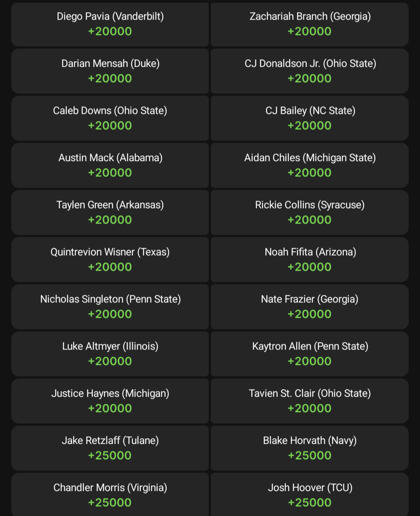Select Jake Retzlaff (Tulane) +25000

[110, 448]
